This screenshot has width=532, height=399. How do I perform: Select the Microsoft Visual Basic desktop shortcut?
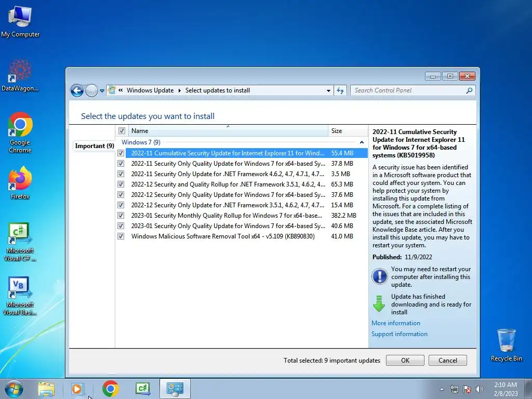coord(20,296)
